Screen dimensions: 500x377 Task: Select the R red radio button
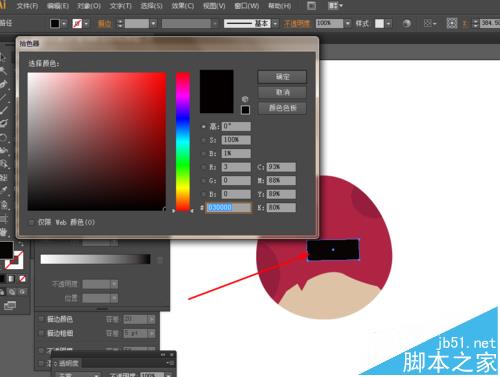point(203,167)
